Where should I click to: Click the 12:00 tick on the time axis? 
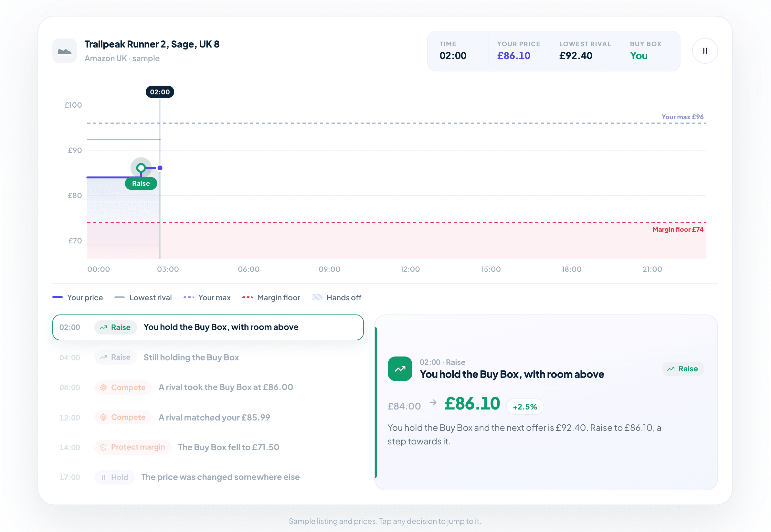[410, 269]
